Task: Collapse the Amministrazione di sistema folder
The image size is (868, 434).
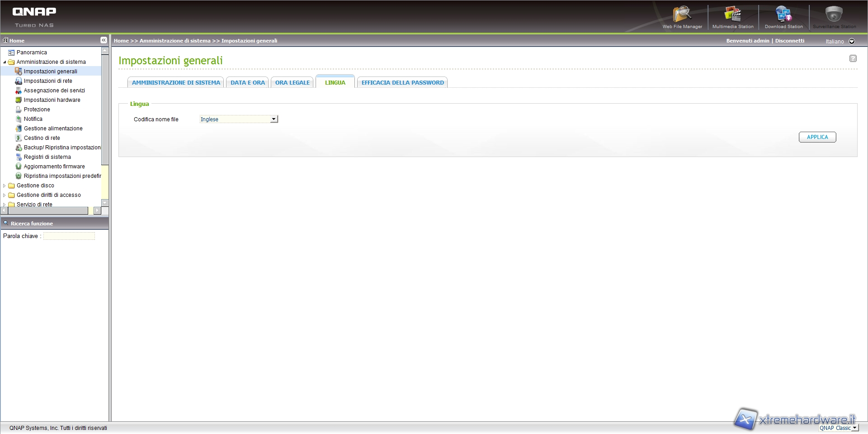Action: click(x=5, y=62)
